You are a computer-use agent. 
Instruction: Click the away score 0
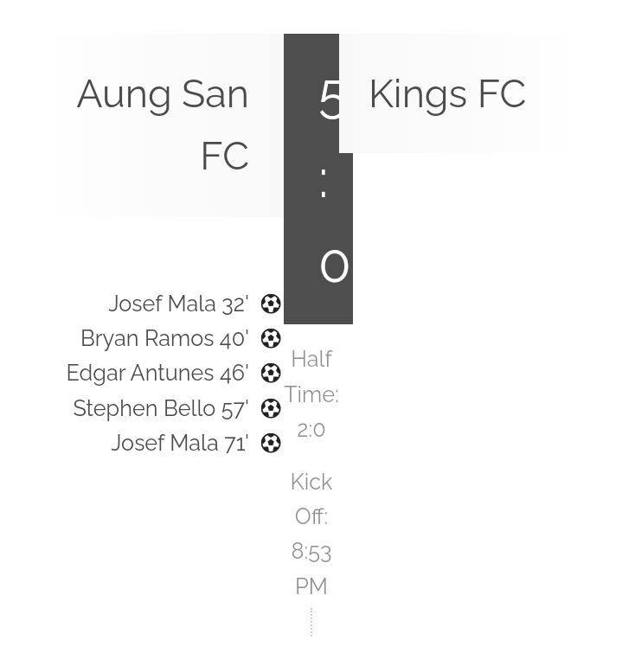[334, 266]
